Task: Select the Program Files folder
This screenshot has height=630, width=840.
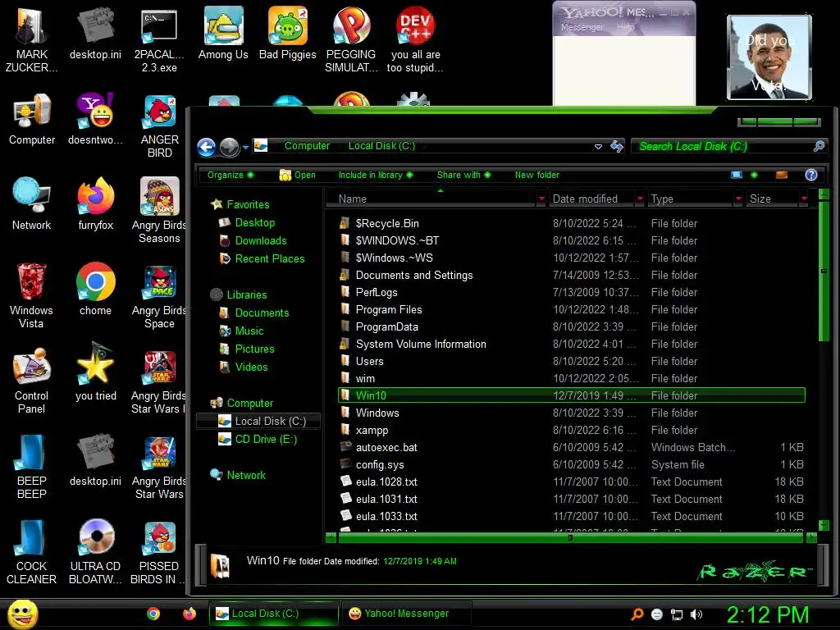Action: point(571,309)
